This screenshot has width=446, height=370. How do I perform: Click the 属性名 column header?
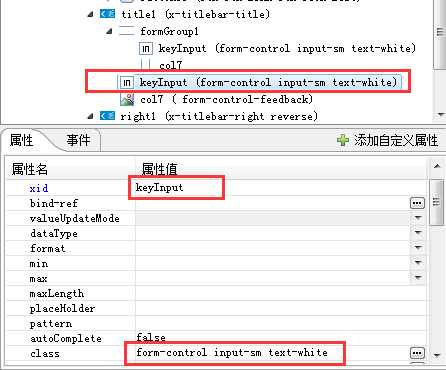coord(30,169)
